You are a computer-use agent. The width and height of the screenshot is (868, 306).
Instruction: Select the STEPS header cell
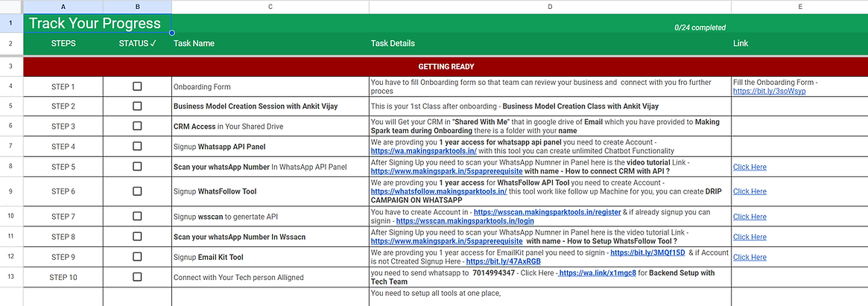pyautogui.click(x=63, y=43)
